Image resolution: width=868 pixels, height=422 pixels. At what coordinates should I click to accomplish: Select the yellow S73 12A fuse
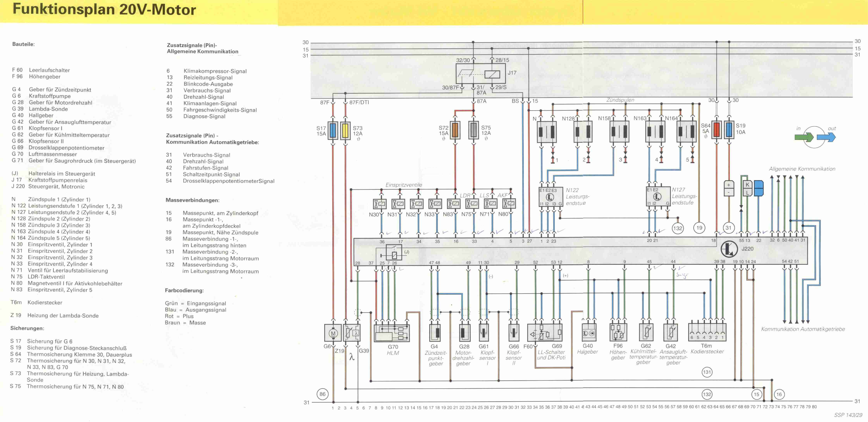pyautogui.click(x=345, y=131)
